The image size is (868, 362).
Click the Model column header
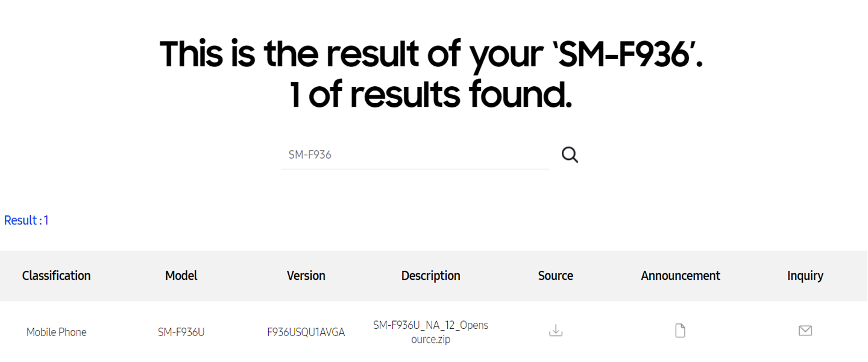(x=181, y=276)
